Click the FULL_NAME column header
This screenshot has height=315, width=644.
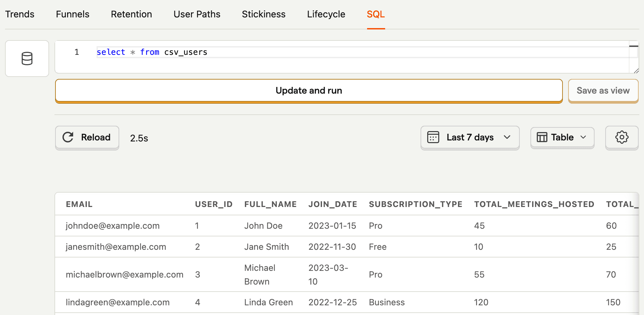coord(270,204)
